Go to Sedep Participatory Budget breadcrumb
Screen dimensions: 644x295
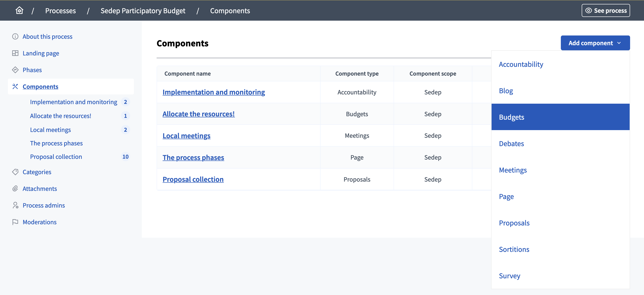[143, 10]
